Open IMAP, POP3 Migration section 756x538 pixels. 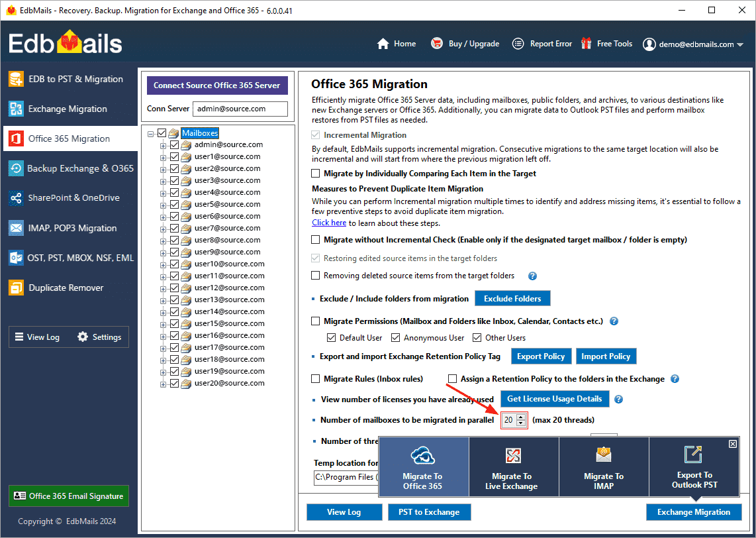(x=70, y=228)
